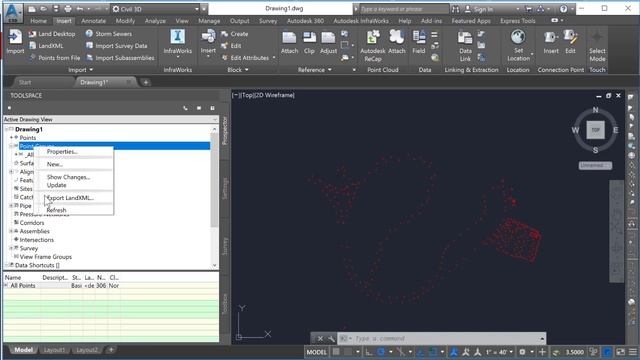Open Edit Attributes tool
The width and height of the screenshot is (640, 360).
pos(245,58)
